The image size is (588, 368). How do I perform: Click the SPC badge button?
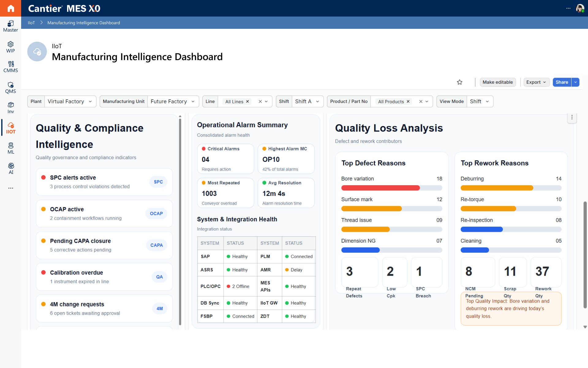coord(158,182)
